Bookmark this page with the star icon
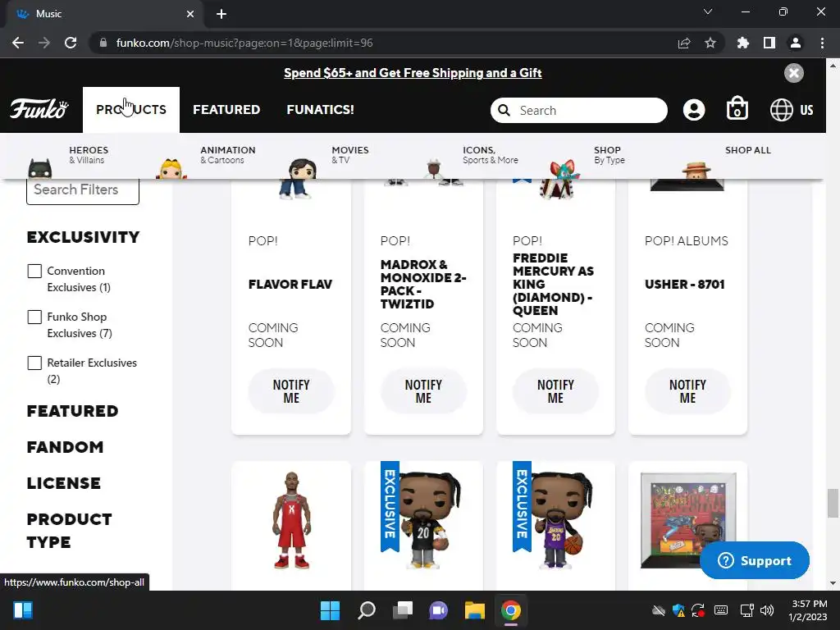 (x=710, y=43)
